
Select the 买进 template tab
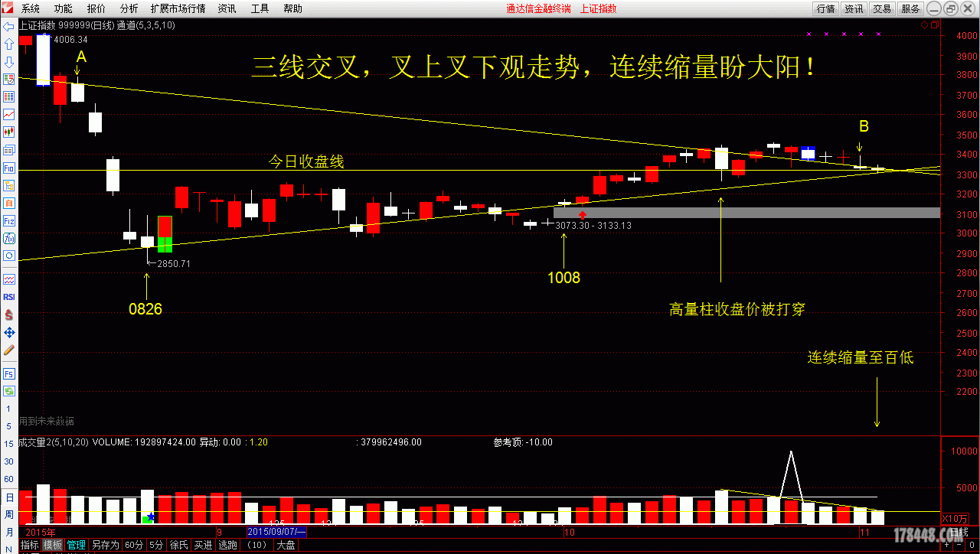tap(203, 546)
